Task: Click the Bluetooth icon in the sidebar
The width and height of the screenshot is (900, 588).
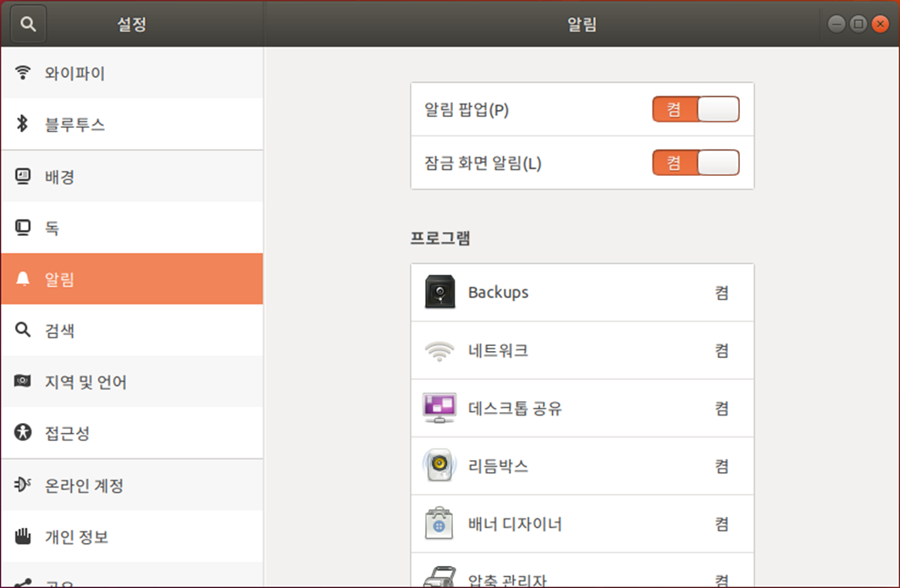Action: coord(23,124)
